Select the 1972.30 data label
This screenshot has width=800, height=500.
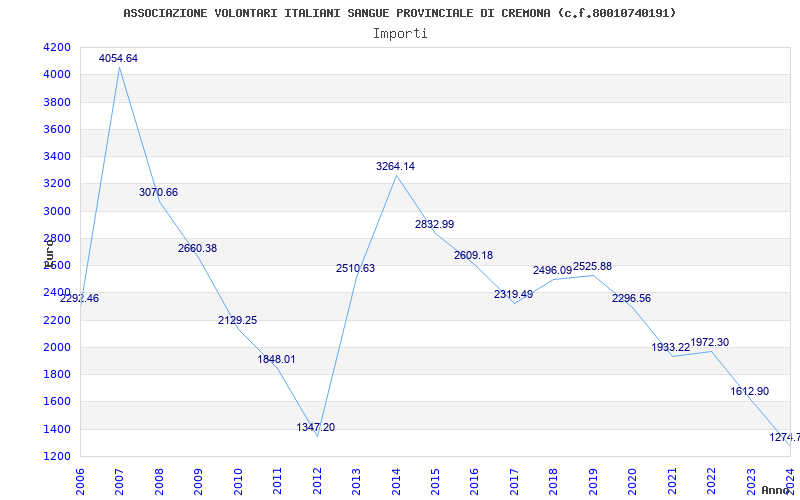click(710, 342)
